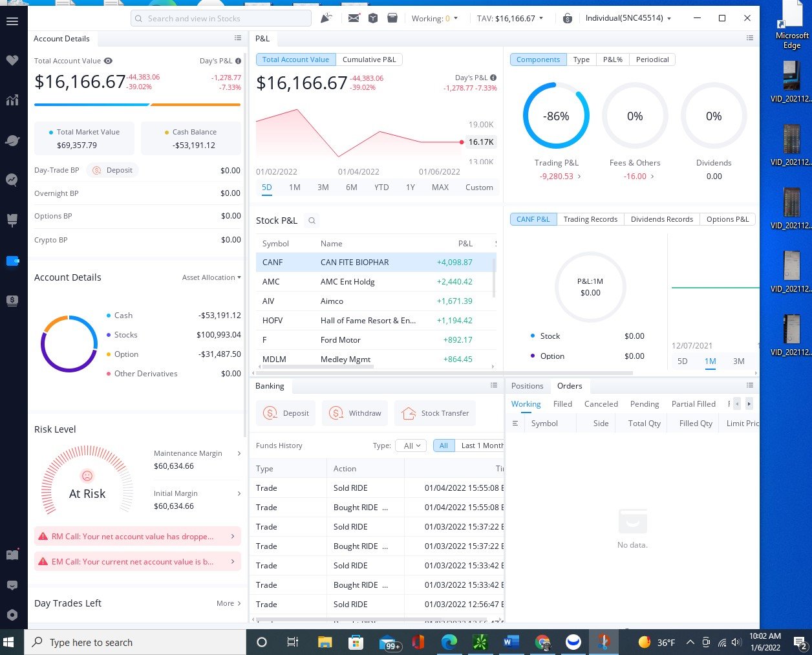Click the Day-Trade BP Deposit button

(113, 170)
